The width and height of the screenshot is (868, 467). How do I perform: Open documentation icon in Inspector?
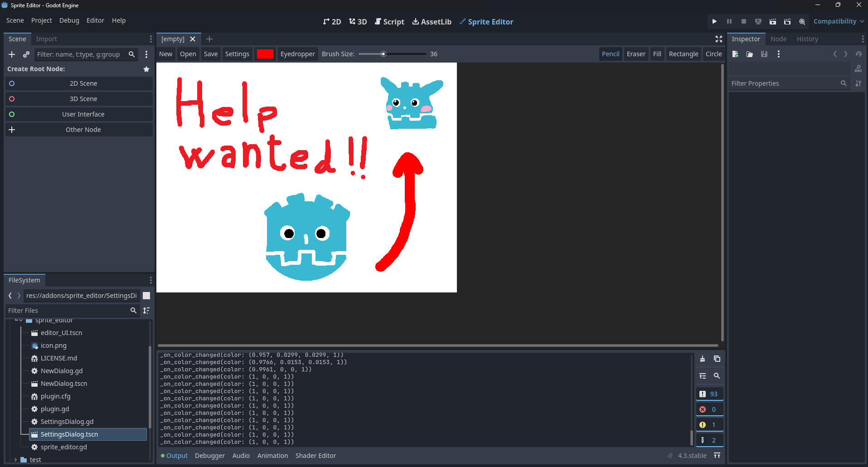(858, 69)
